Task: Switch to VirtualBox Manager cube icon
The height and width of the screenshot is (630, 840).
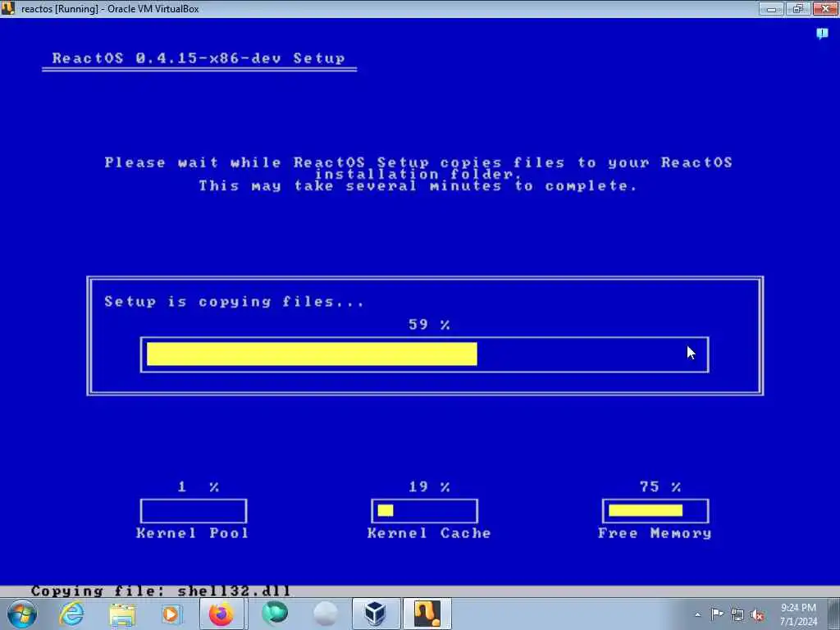Action: pyautogui.click(x=376, y=614)
